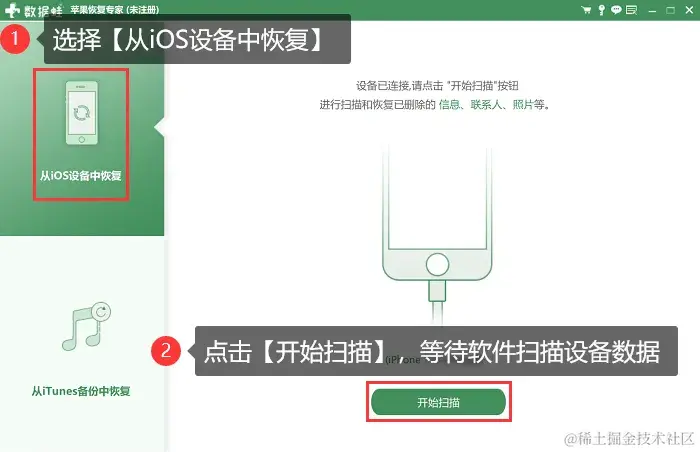Select the iTunes music note icon
Viewport: 700px width, 452px height.
point(86,327)
